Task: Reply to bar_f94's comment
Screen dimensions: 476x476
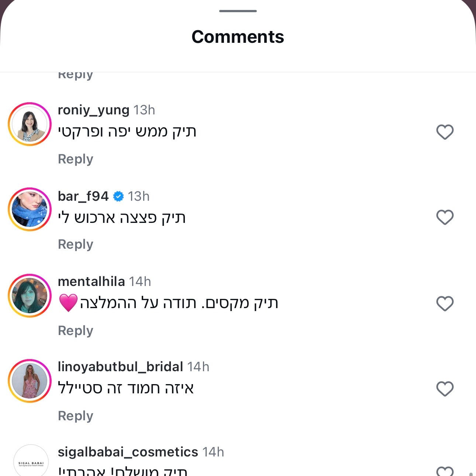Action: (x=76, y=244)
